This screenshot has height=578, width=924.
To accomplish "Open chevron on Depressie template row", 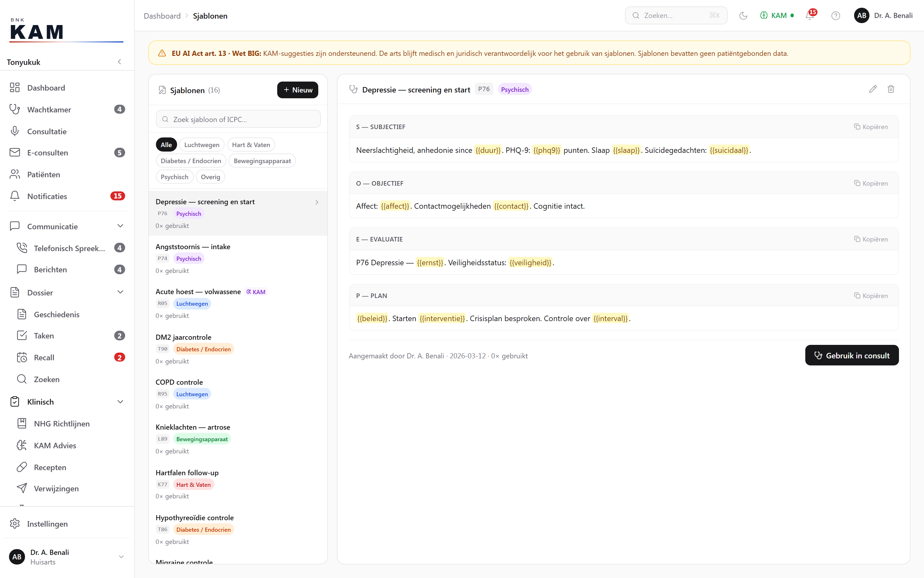I will point(317,202).
